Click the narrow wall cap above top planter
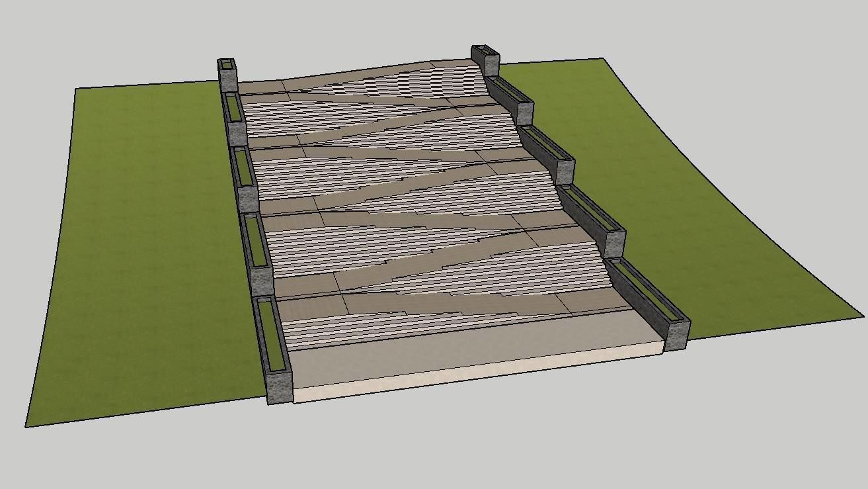This screenshot has height=489, width=868. (227, 64)
